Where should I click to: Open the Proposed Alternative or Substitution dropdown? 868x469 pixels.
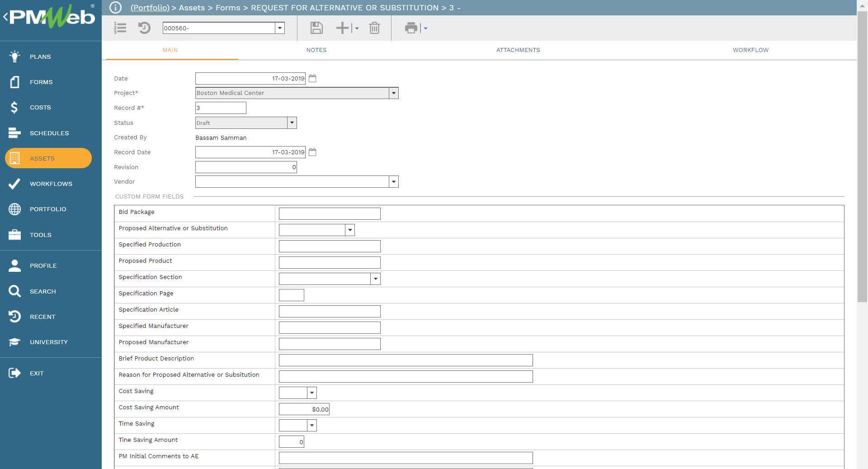[349, 230]
